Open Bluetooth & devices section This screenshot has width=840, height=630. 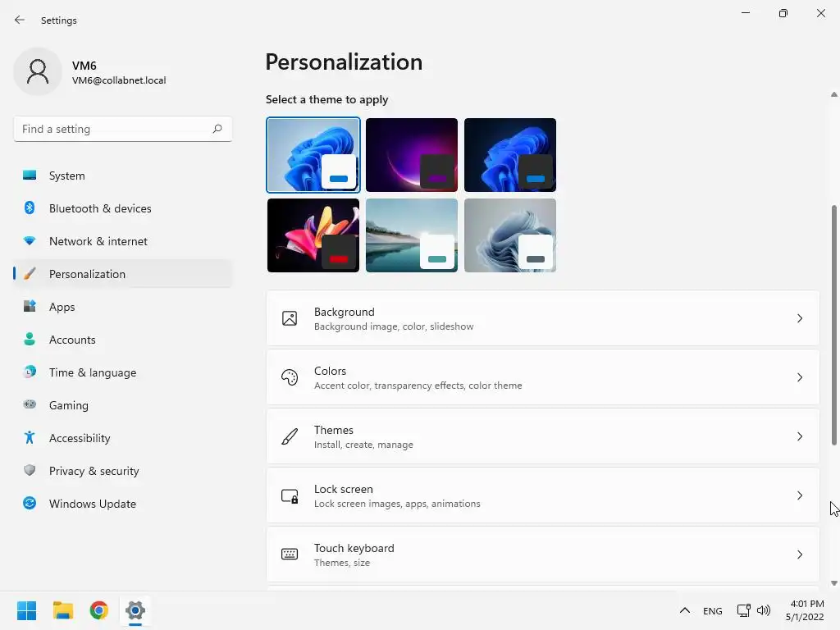coord(123,208)
